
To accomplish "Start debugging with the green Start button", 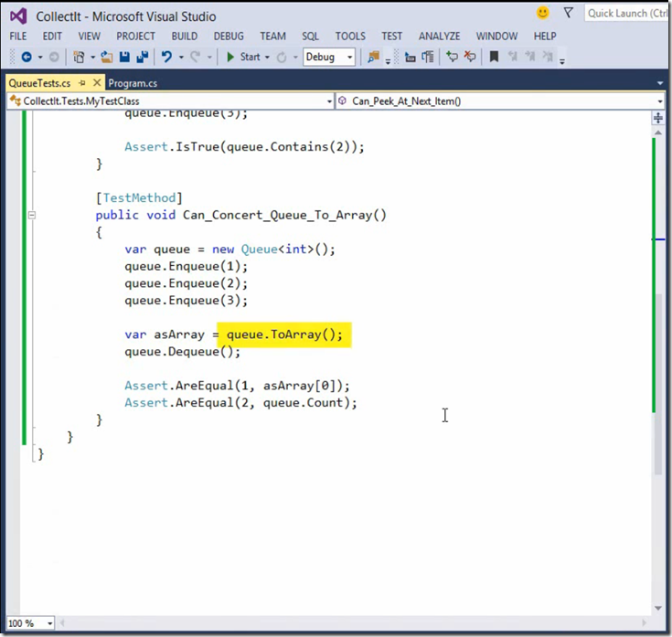I will [243, 57].
